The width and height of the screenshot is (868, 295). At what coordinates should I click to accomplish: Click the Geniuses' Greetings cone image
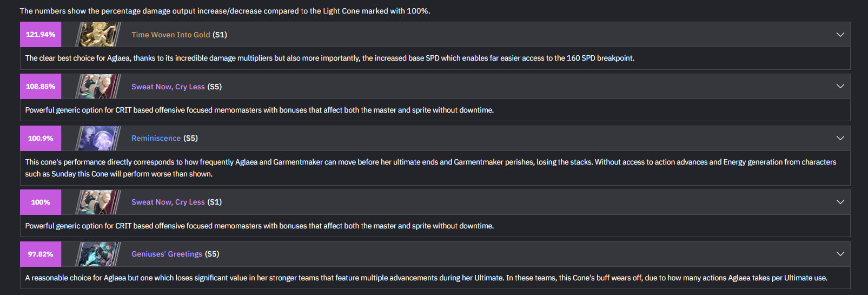click(x=97, y=254)
